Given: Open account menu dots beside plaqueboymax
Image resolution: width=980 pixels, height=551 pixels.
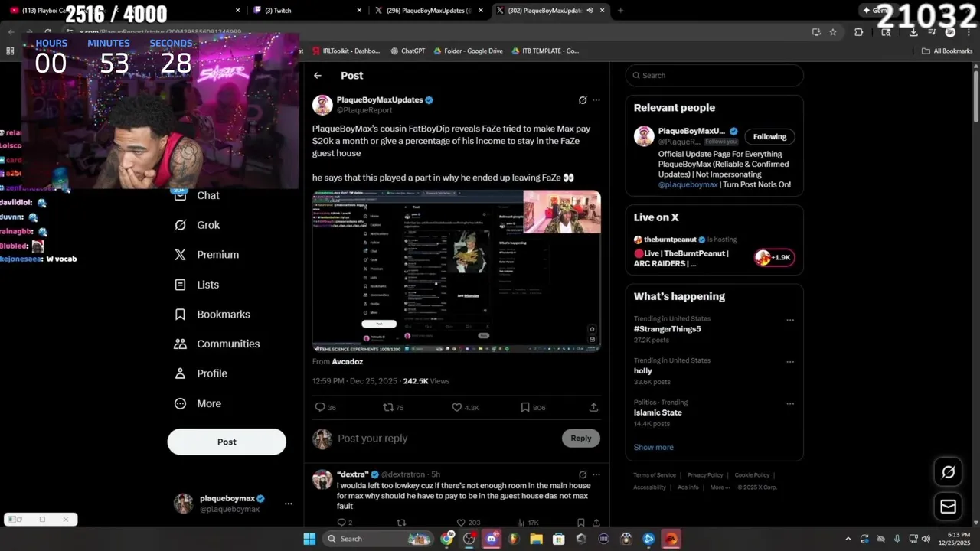Looking at the screenshot, I should tap(289, 504).
